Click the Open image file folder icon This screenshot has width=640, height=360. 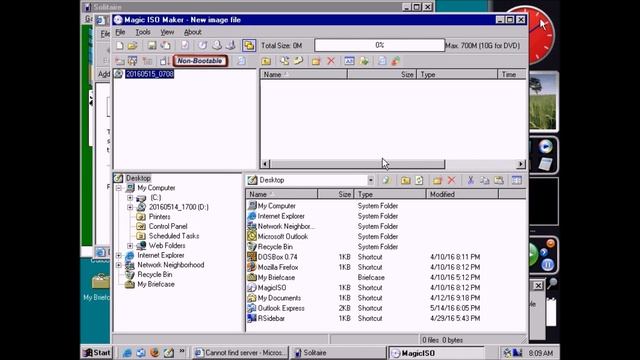[x=132, y=45]
